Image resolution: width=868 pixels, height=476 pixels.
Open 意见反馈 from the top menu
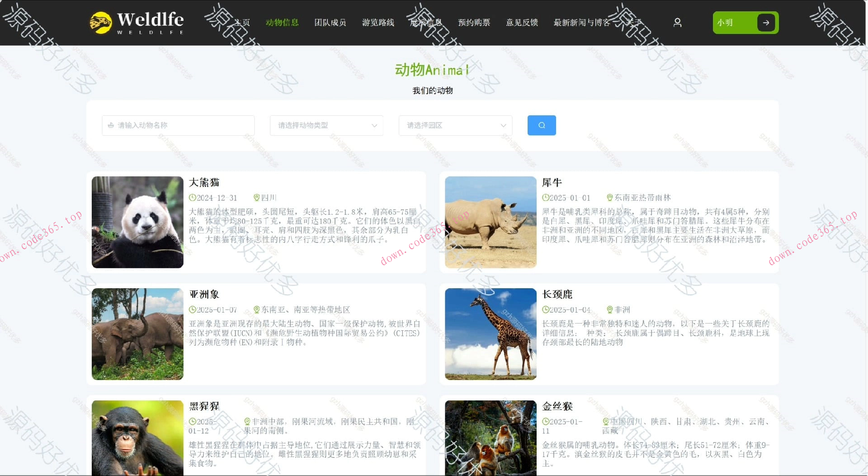(522, 22)
